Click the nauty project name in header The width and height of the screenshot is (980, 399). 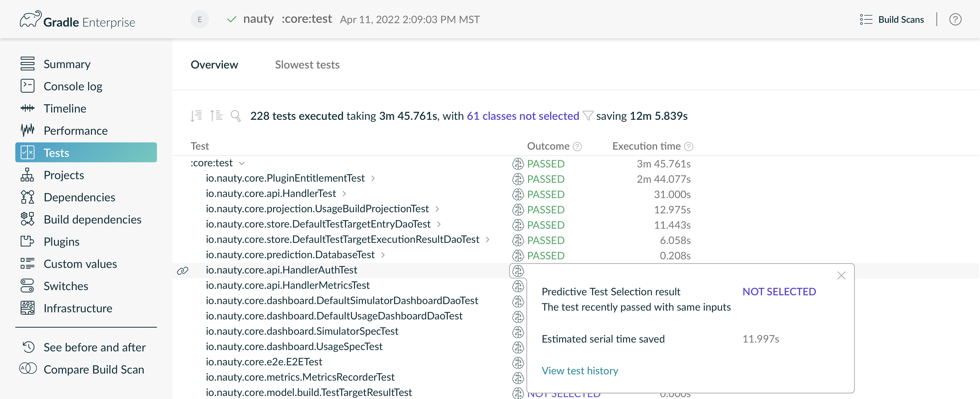coord(258,19)
